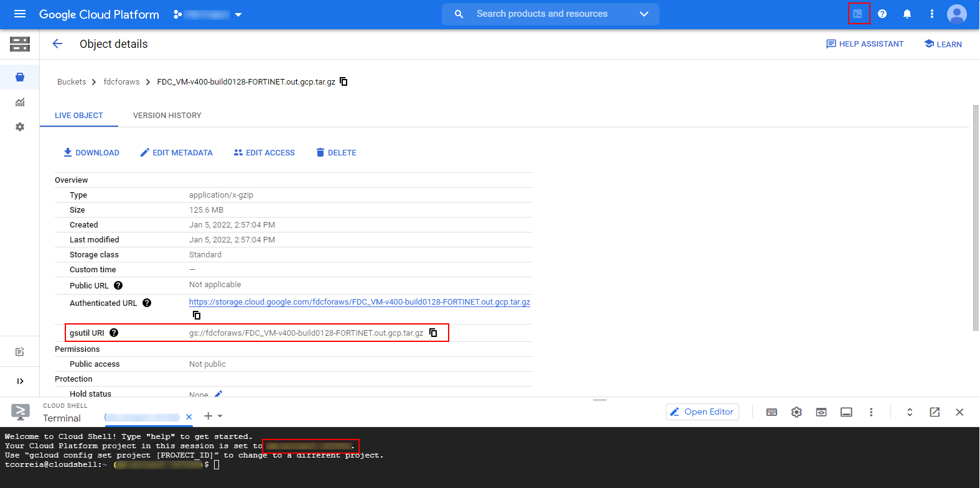The height and width of the screenshot is (488, 980).
Task: Click Open Editor in Cloud Shell
Action: pyautogui.click(x=702, y=412)
